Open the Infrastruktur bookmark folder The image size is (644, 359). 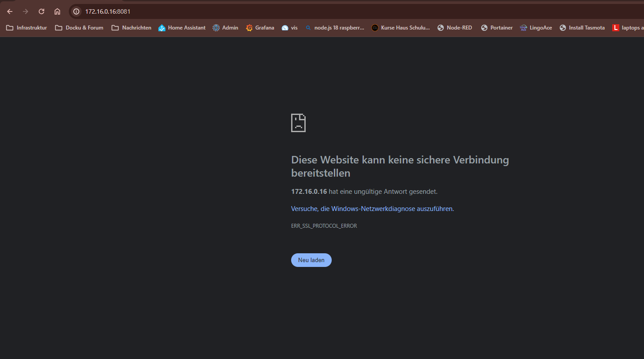[26, 28]
